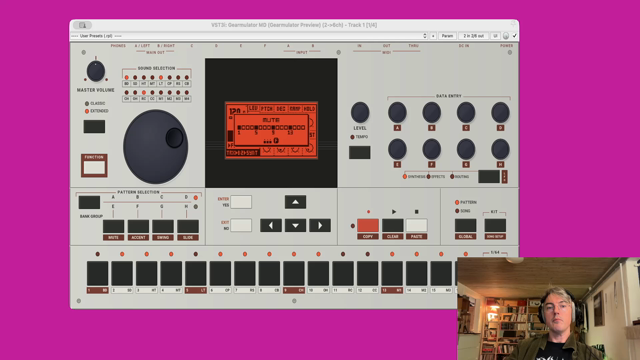
Task: Click the UI button in plugin header
Action: [x=495, y=36]
